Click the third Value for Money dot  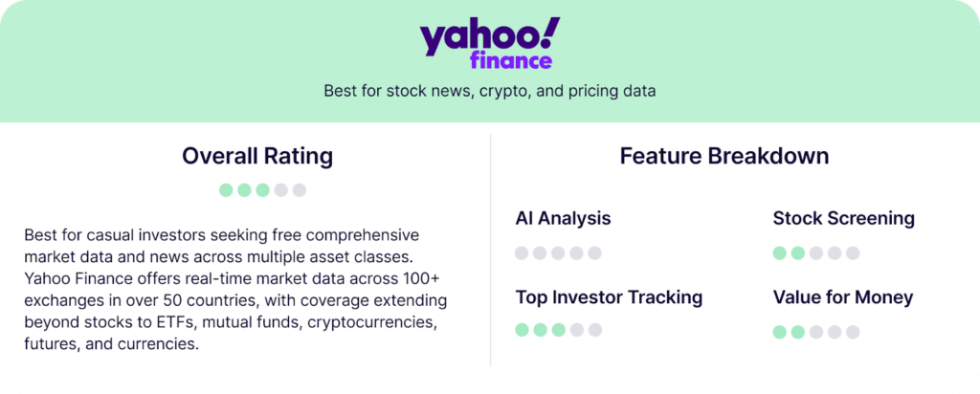click(816, 332)
